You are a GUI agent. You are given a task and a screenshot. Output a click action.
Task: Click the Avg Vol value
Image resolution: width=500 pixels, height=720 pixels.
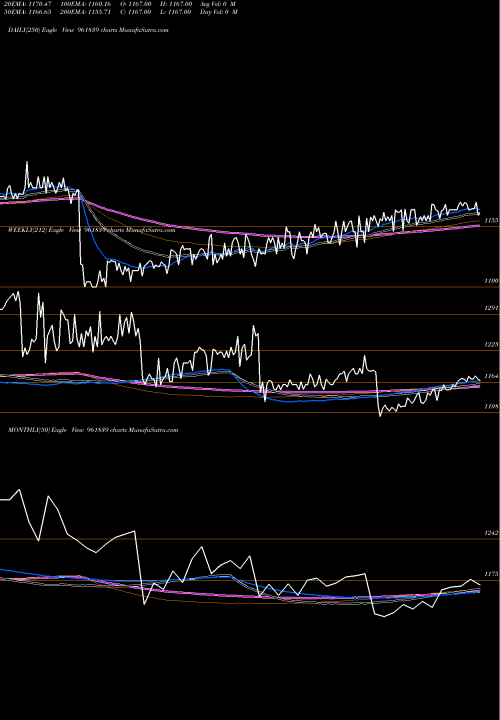pyautogui.click(x=218, y=4)
